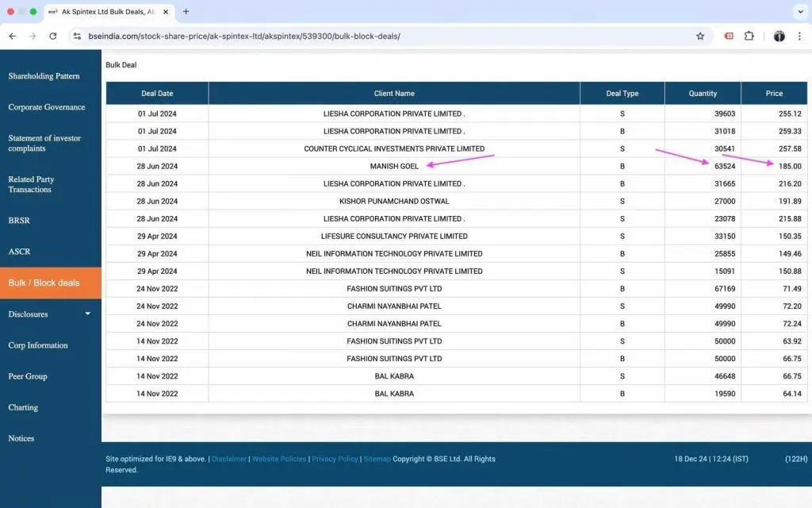Open the extensions puzzle icon
The width and height of the screenshot is (812, 508).
point(749,36)
